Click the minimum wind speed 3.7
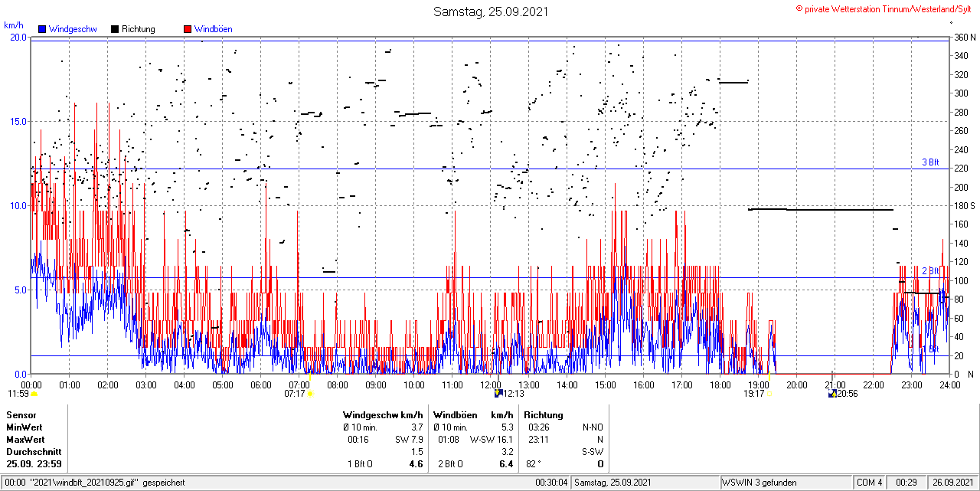 [417, 427]
